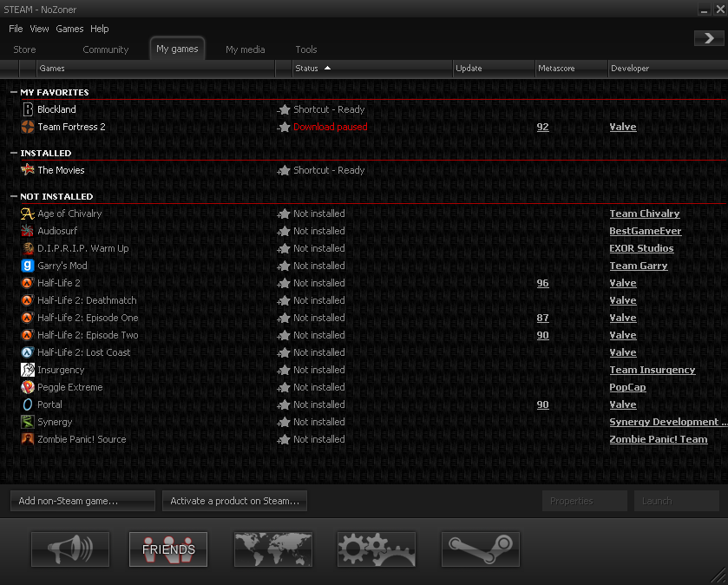Collapse the INSTALLED section

click(14, 154)
